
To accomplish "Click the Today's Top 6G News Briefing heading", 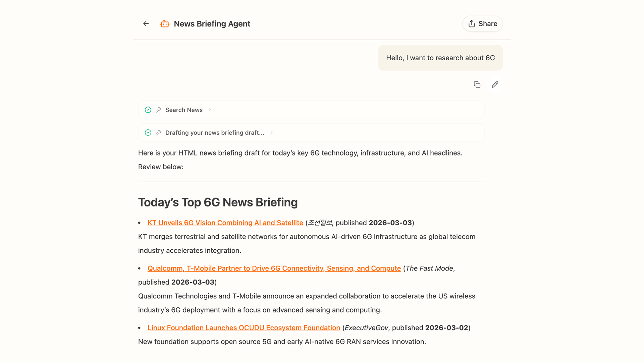I will [x=218, y=202].
